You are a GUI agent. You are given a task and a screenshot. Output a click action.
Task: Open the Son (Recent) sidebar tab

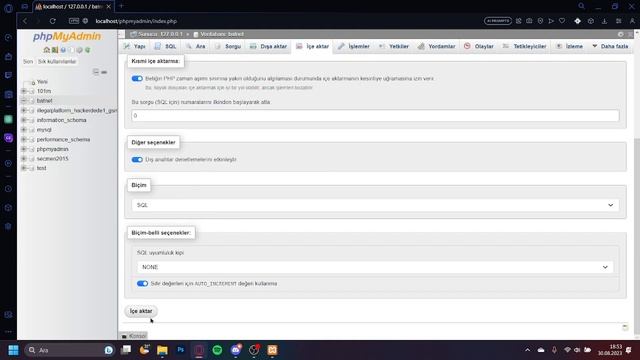pyautogui.click(x=28, y=62)
